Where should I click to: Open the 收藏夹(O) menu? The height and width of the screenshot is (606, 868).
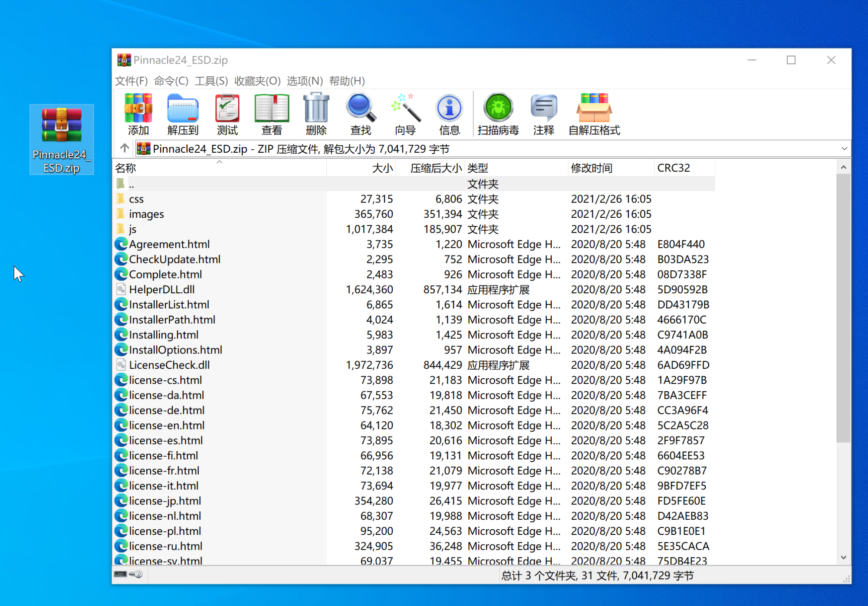pos(257,81)
